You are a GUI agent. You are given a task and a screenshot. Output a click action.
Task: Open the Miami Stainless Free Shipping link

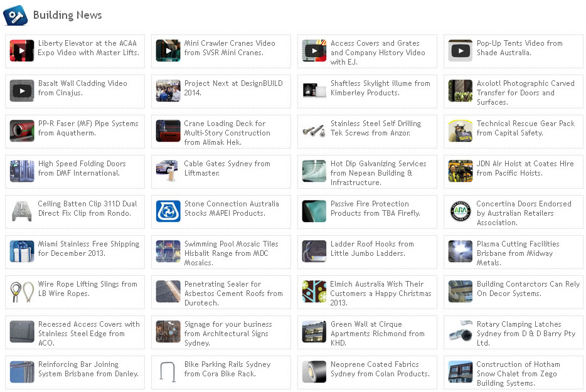(88, 248)
